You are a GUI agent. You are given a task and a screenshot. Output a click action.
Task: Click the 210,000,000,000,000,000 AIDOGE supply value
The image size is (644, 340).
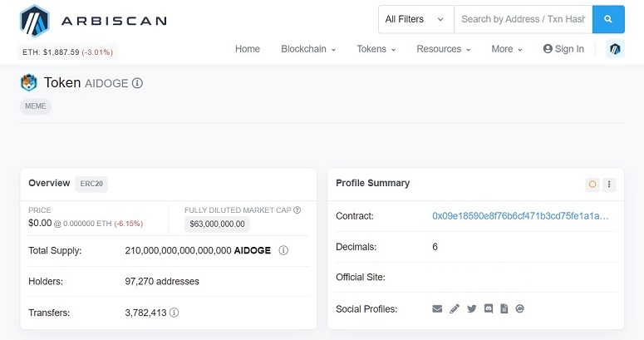198,250
